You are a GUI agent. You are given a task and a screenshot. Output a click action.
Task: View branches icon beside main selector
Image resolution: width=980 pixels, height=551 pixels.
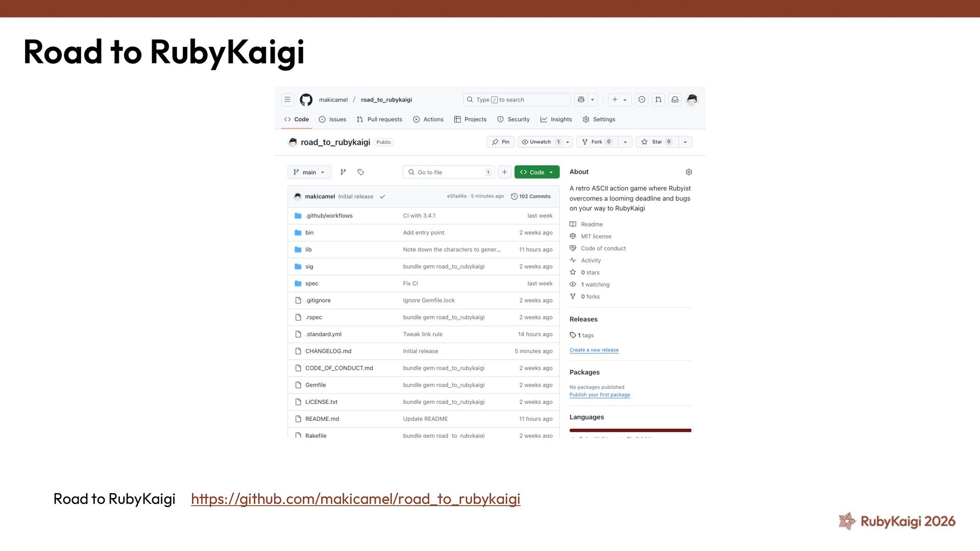[x=343, y=172]
